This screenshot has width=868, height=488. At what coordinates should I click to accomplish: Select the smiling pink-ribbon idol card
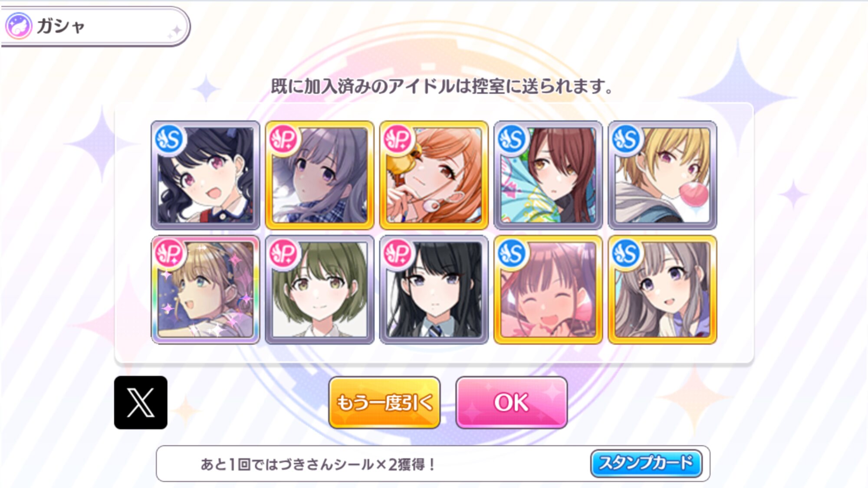[x=548, y=290]
